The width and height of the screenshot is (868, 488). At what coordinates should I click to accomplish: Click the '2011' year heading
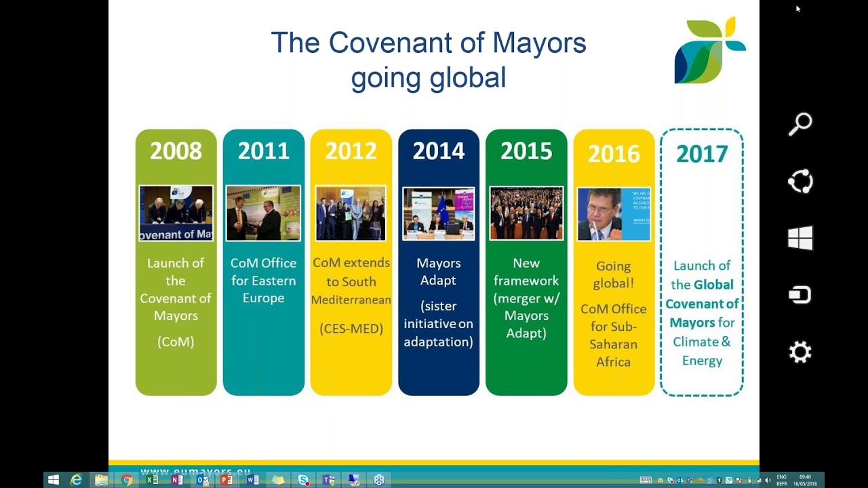(x=263, y=150)
